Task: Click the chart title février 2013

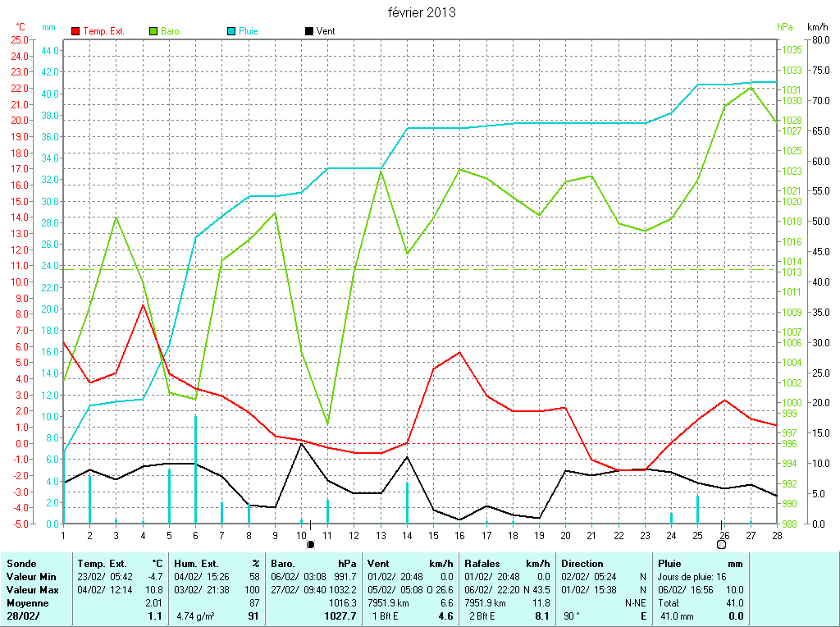Action: pos(422,12)
